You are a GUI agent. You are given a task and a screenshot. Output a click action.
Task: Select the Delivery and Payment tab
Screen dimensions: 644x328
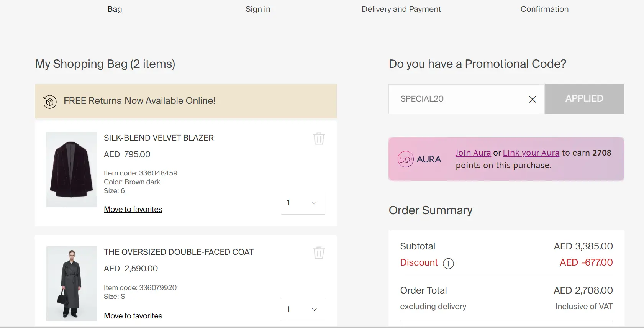[x=401, y=9]
